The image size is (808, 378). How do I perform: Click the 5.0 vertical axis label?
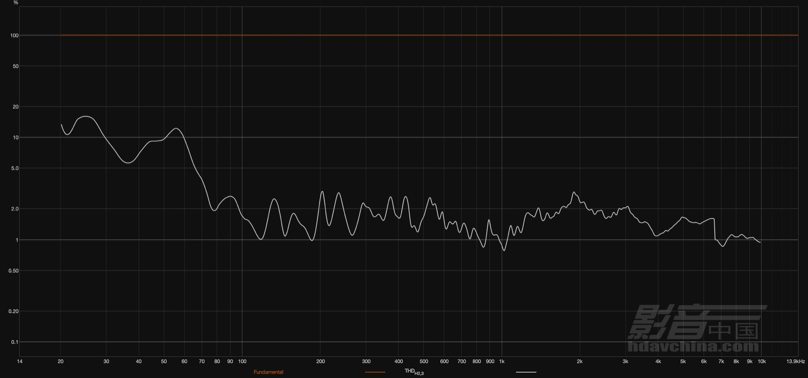(14, 168)
